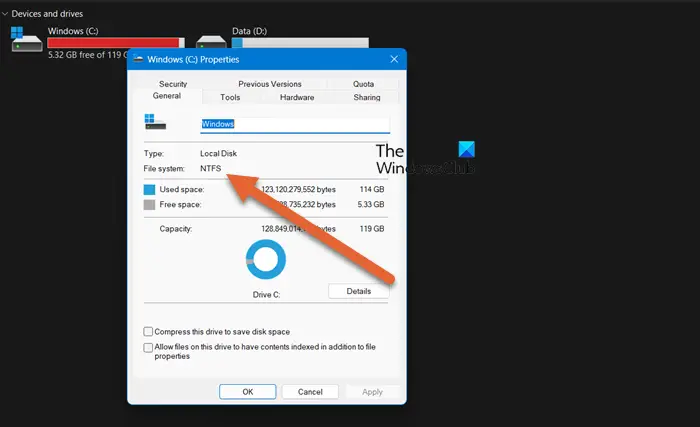Click the gray Free space color square
This screenshot has height=427, width=700.
click(x=149, y=205)
